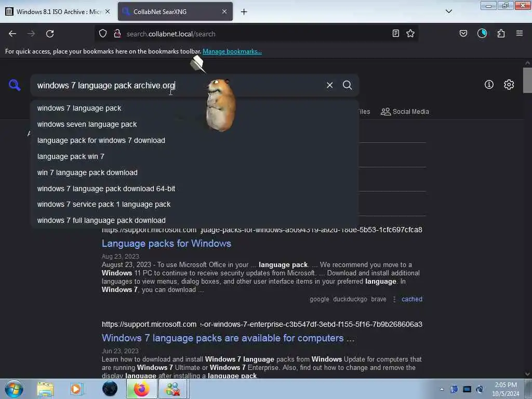Open Windows Explorer from taskbar
Screen dimensions: 532x399
(x=45, y=389)
